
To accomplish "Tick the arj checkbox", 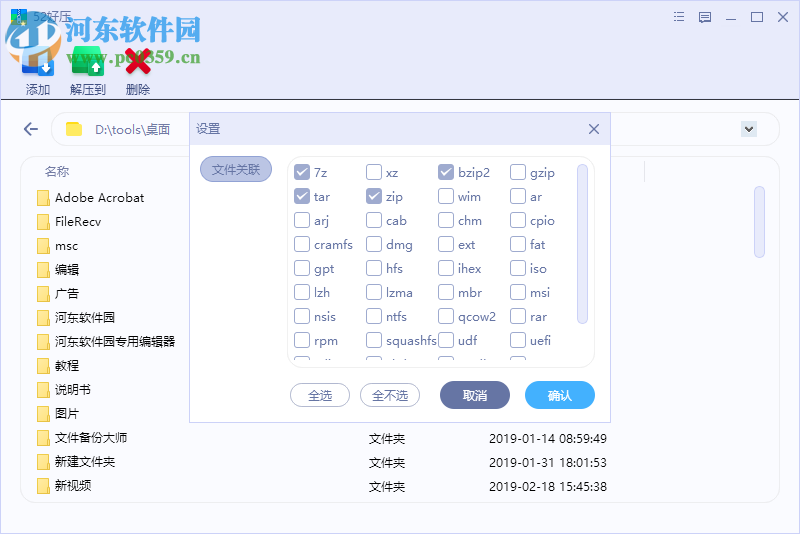I will pos(302,220).
